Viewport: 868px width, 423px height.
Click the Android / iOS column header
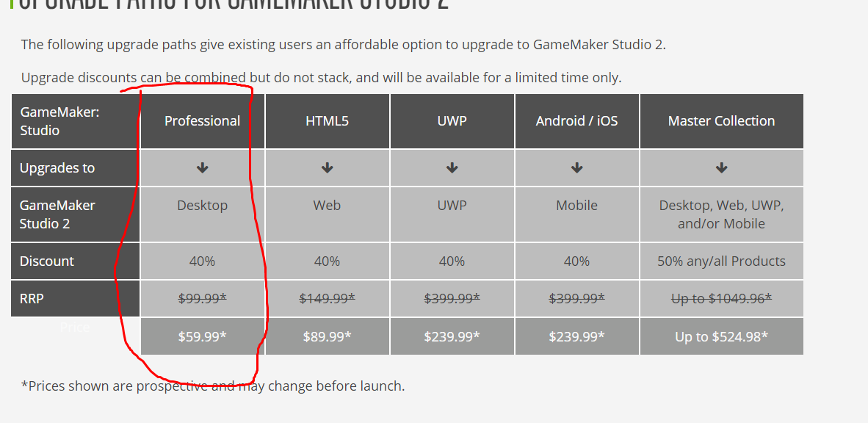[576, 121]
